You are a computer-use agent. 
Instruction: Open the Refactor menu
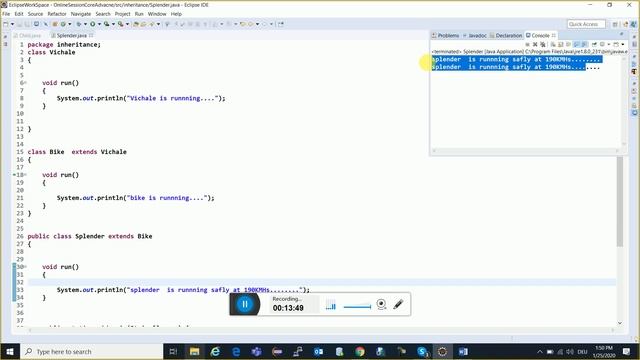coord(57,14)
